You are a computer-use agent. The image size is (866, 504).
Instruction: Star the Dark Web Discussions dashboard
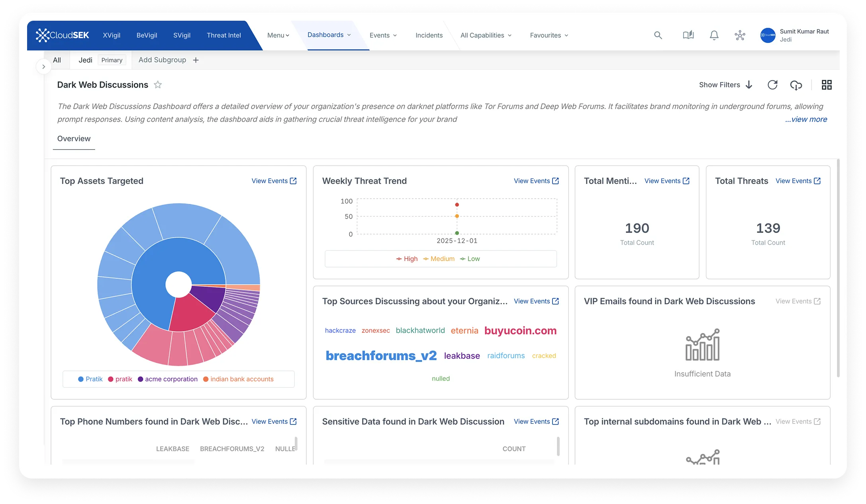coord(158,85)
